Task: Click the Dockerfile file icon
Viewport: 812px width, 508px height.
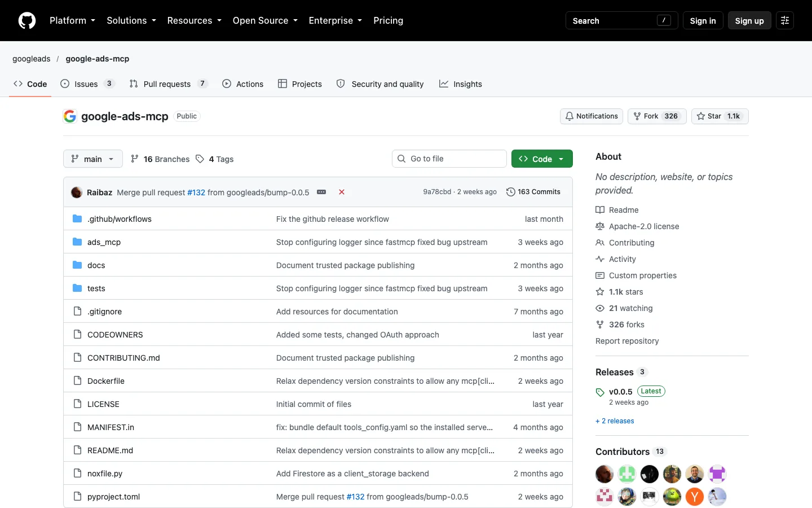Action: click(x=77, y=380)
